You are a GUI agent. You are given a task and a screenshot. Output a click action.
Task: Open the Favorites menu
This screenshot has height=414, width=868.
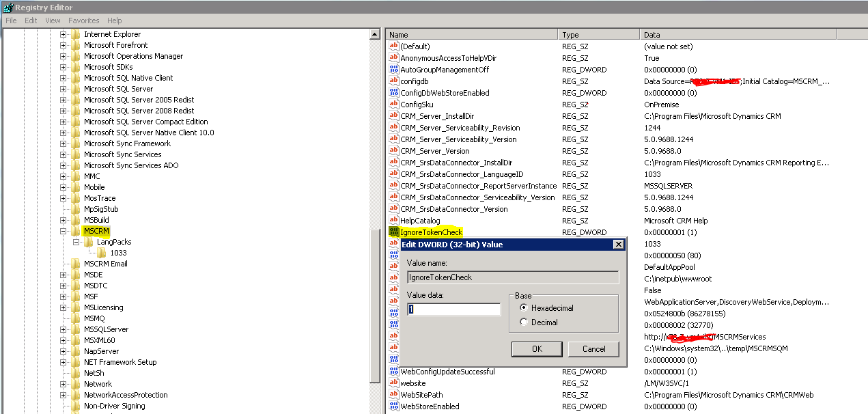tap(83, 20)
